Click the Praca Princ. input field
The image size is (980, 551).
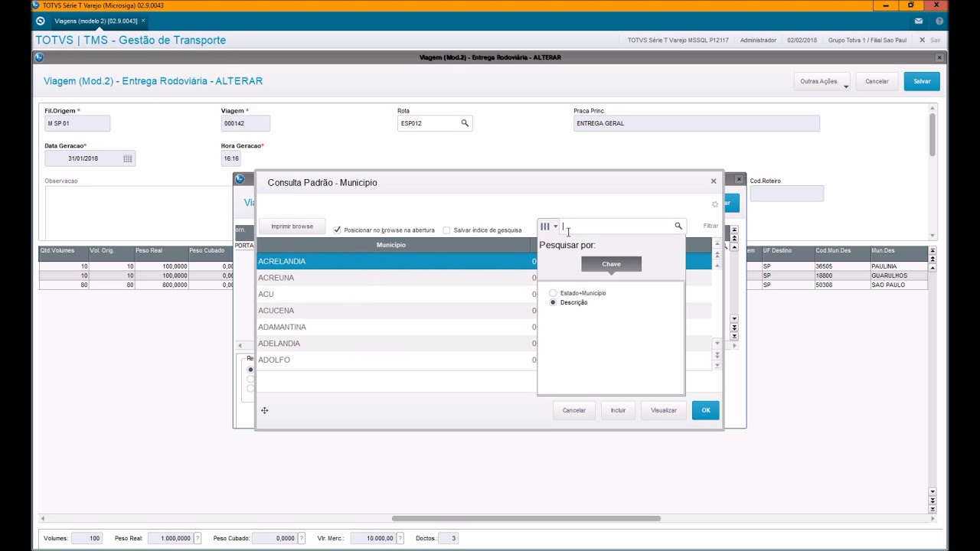[x=697, y=123]
